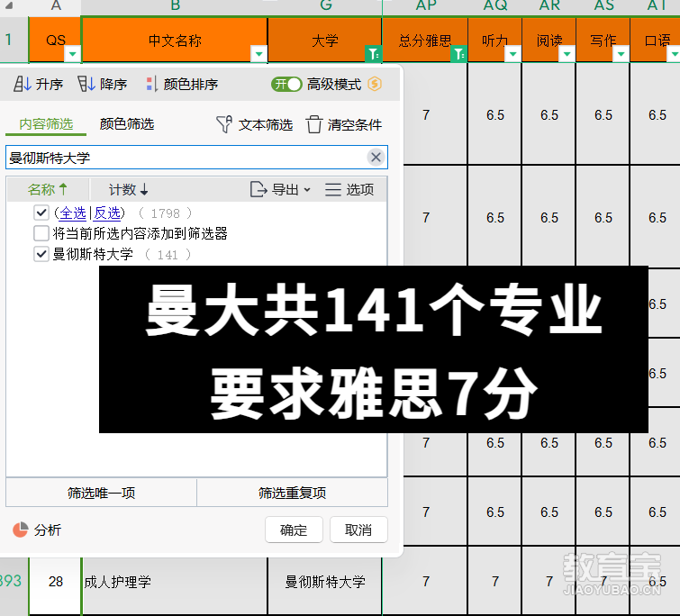Screen dimensions: 680x616
Task: Open the active filter on 总分雅思 column
Action: click(x=458, y=54)
